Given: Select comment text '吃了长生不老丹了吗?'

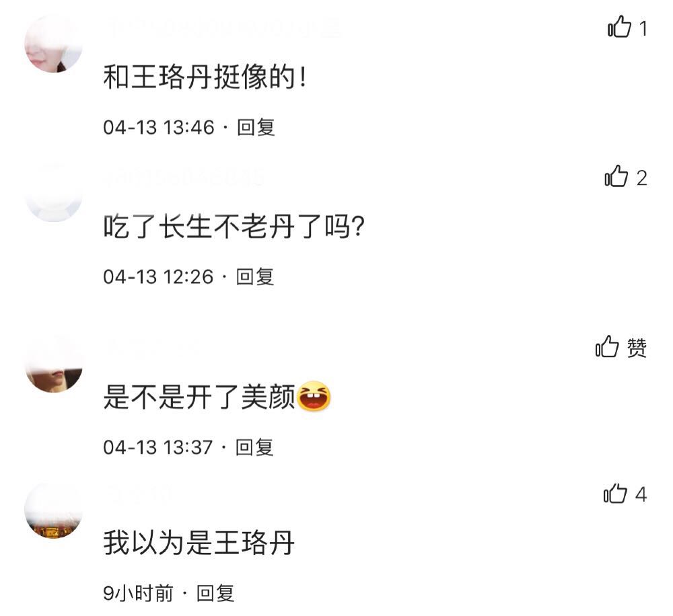Looking at the screenshot, I should pyautogui.click(x=234, y=227).
